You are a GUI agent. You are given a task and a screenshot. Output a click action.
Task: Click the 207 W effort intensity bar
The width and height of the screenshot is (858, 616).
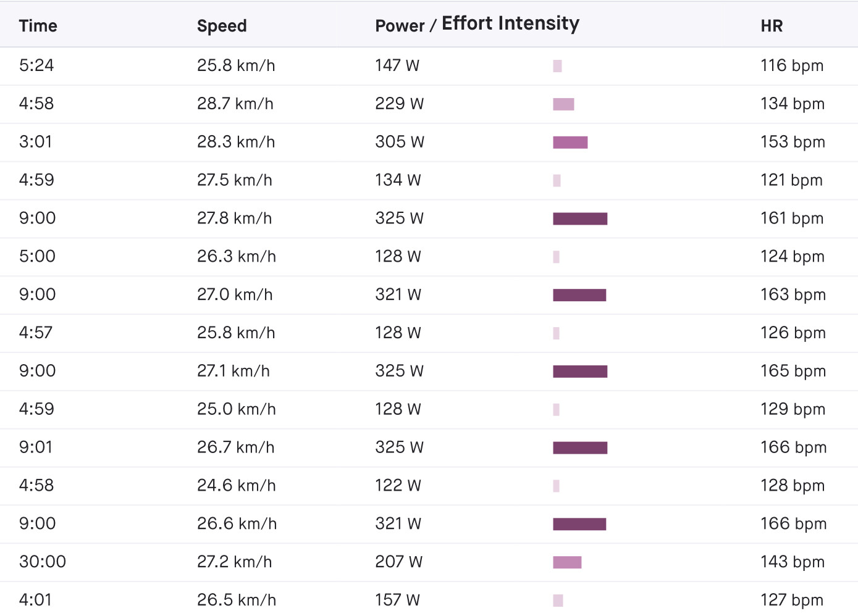[x=567, y=562]
